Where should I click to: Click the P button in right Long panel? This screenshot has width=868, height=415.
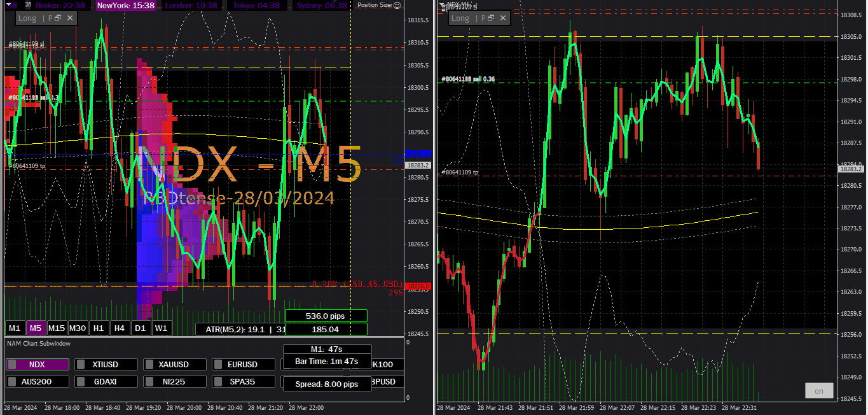click(483, 18)
